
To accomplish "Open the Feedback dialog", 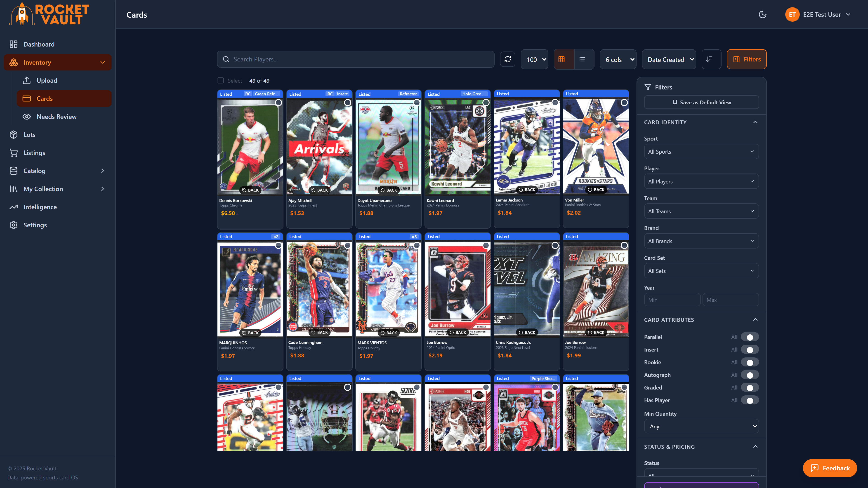I will point(830,468).
